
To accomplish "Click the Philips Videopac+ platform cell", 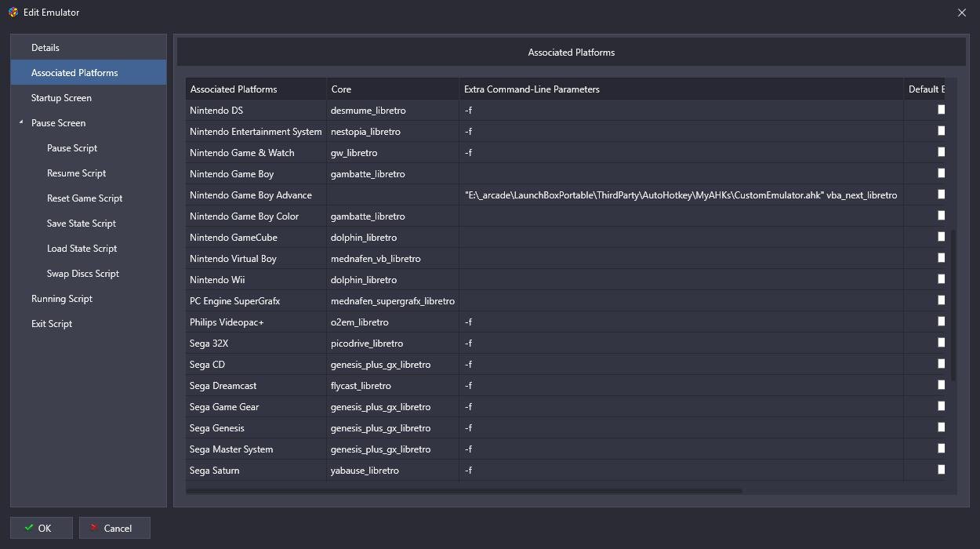I will (256, 322).
